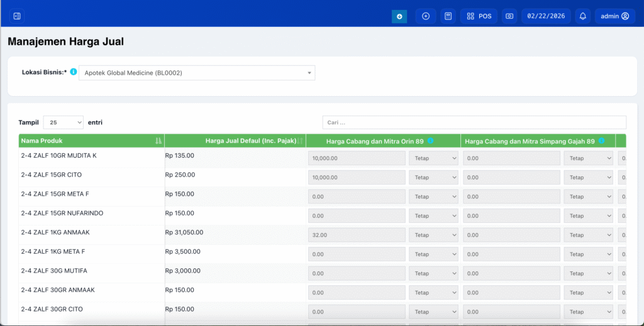Click the plus circle add icon
The width and height of the screenshot is (644, 326).
(426, 16)
